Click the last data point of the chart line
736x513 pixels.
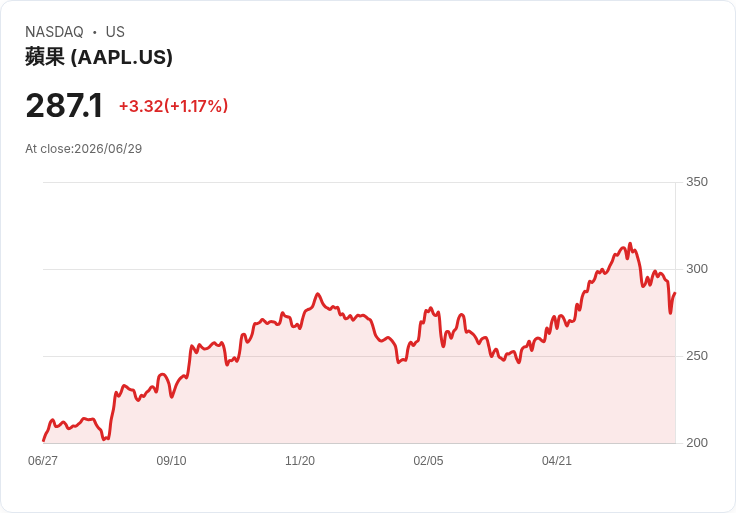(675, 293)
